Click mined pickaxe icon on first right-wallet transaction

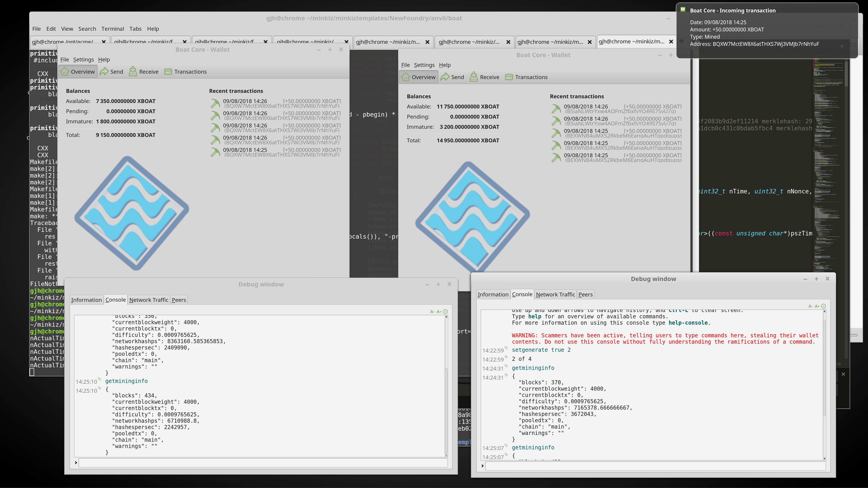point(556,109)
